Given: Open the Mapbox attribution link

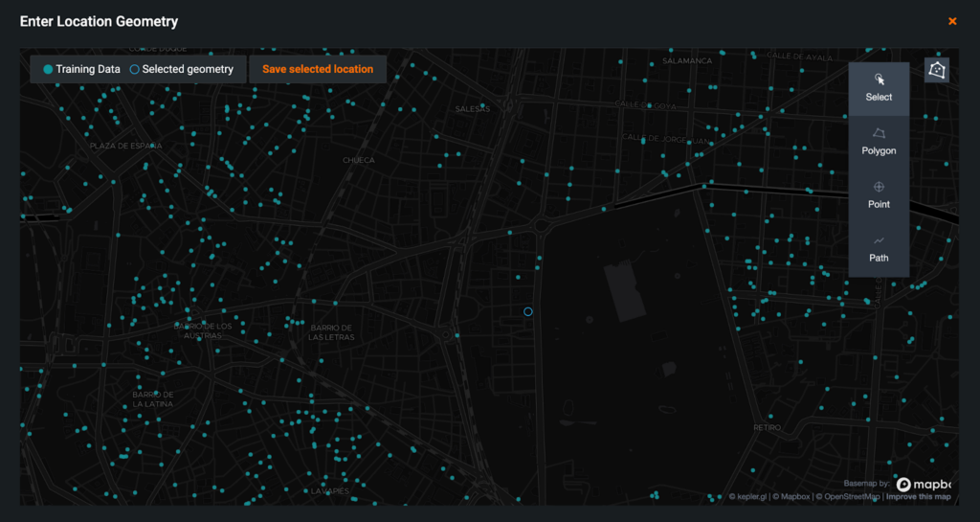Looking at the screenshot, I should (x=795, y=497).
